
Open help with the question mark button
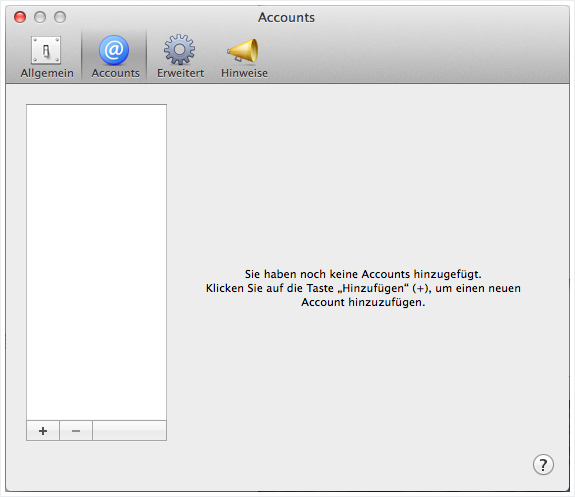pos(543,465)
